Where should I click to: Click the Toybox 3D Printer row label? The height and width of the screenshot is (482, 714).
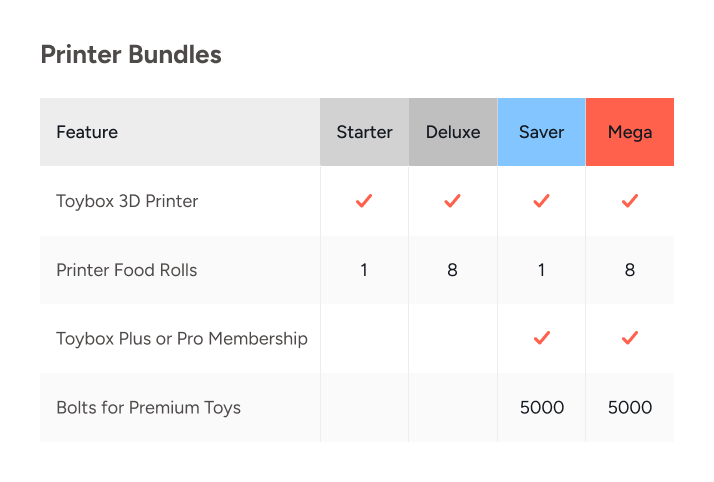point(127,201)
